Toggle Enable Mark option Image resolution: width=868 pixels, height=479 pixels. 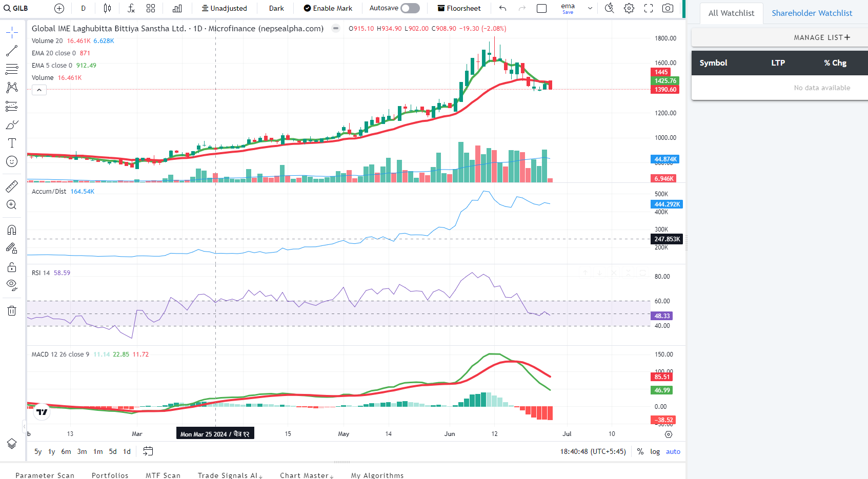click(328, 8)
